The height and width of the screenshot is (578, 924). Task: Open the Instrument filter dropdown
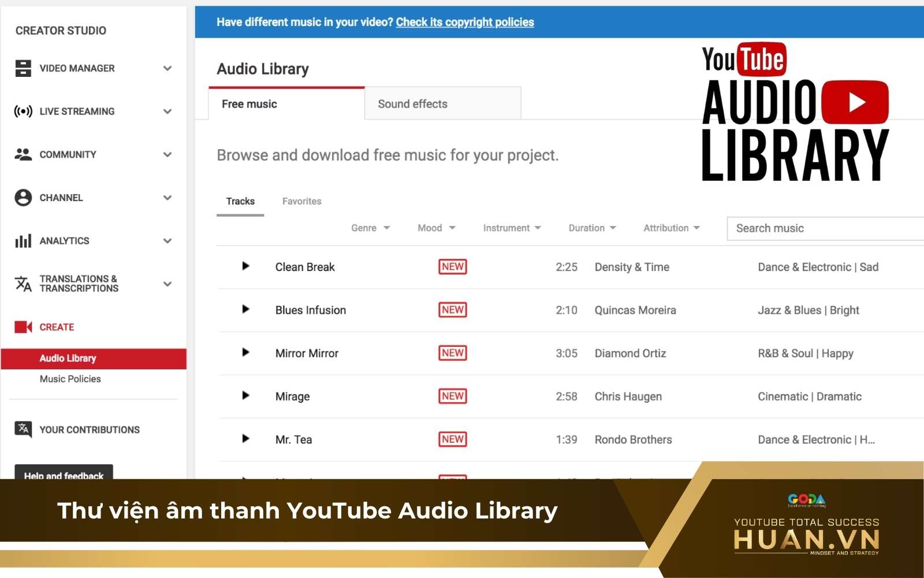click(x=512, y=228)
